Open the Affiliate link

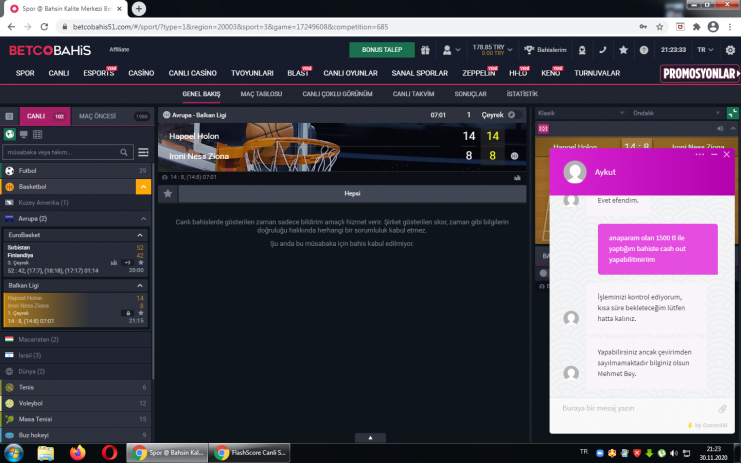coord(119,50)
